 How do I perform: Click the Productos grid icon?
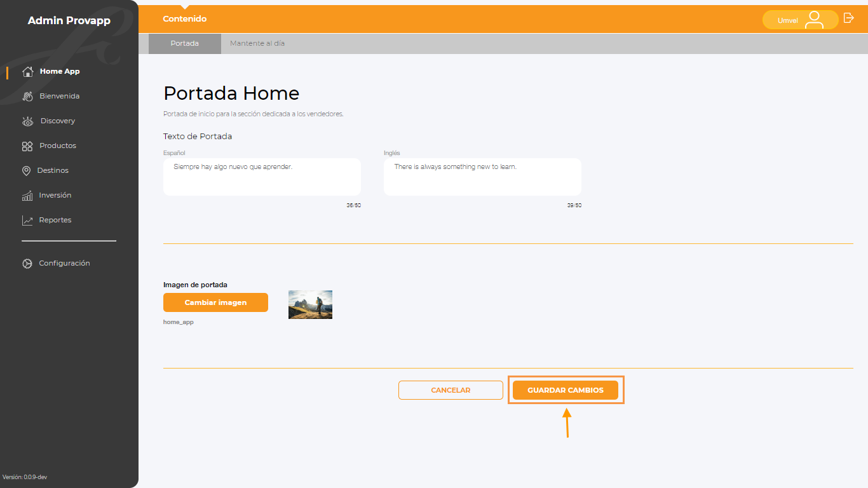27,146
